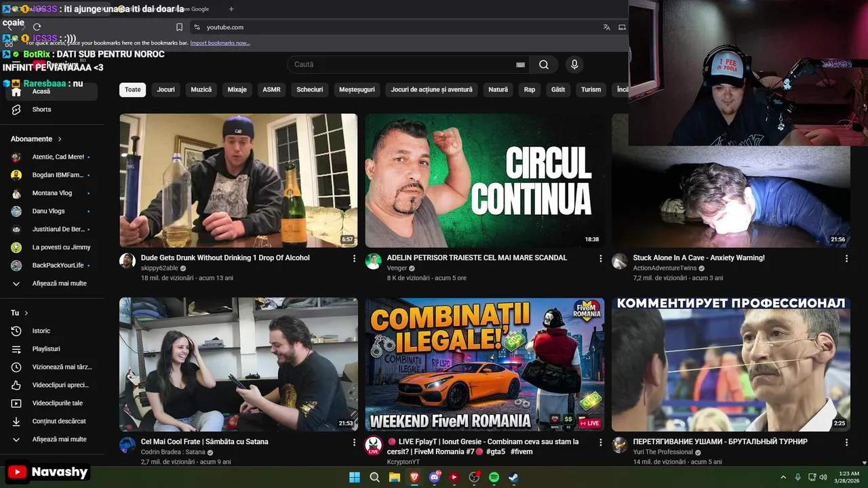Play the Dude Gets Drunk video thumbnail

239,180
